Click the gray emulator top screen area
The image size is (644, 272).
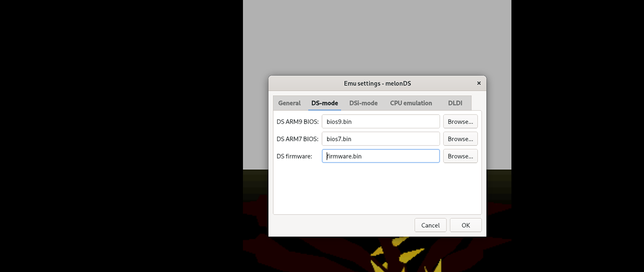[377, 38]
